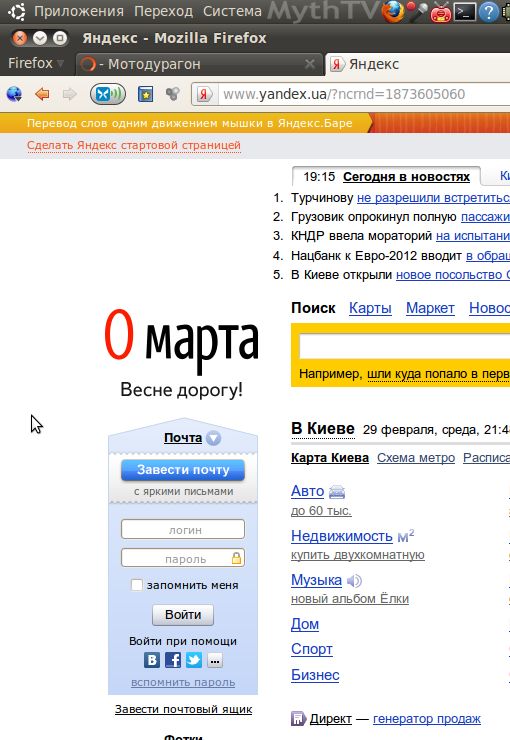510x740 pixels.
Task: Open the Переход menu
Action: point(164,11)
